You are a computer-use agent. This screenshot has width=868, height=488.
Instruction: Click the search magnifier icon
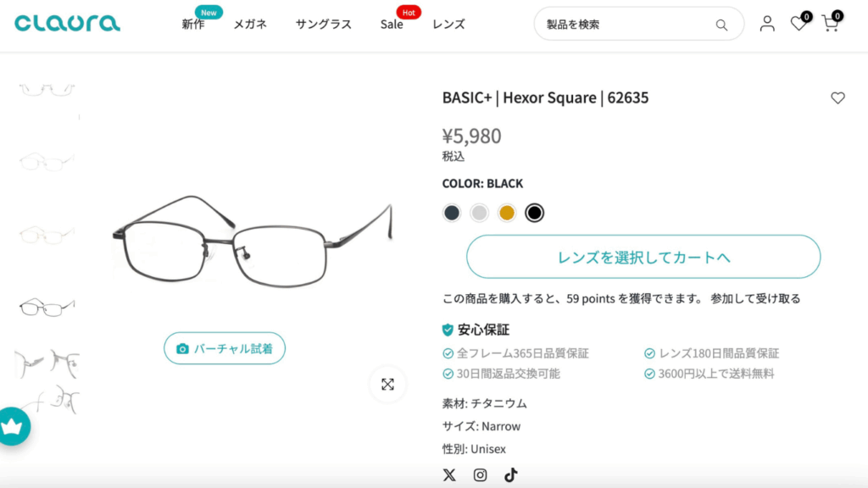[x=721, y=25]
